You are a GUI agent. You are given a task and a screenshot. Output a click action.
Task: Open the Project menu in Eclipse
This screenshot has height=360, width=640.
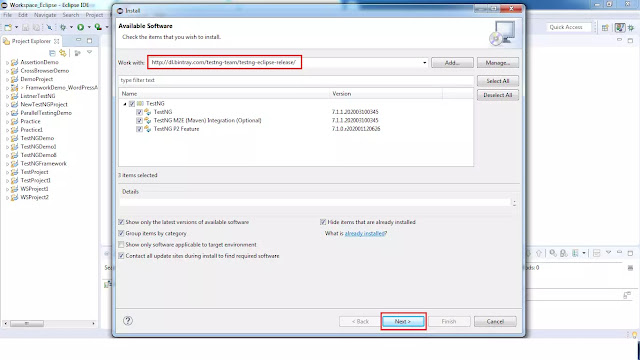[x=94, y=15]
